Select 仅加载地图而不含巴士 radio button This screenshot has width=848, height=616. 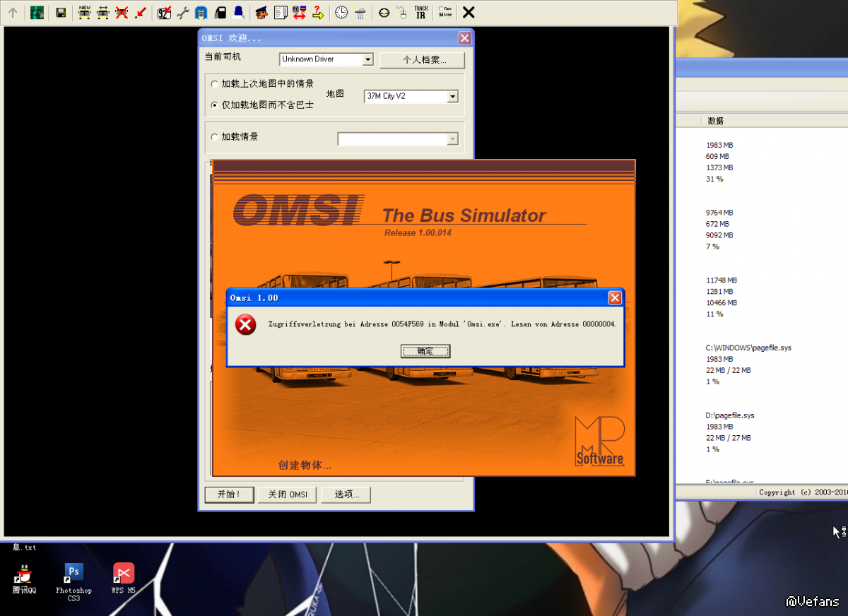click(215, 105)
